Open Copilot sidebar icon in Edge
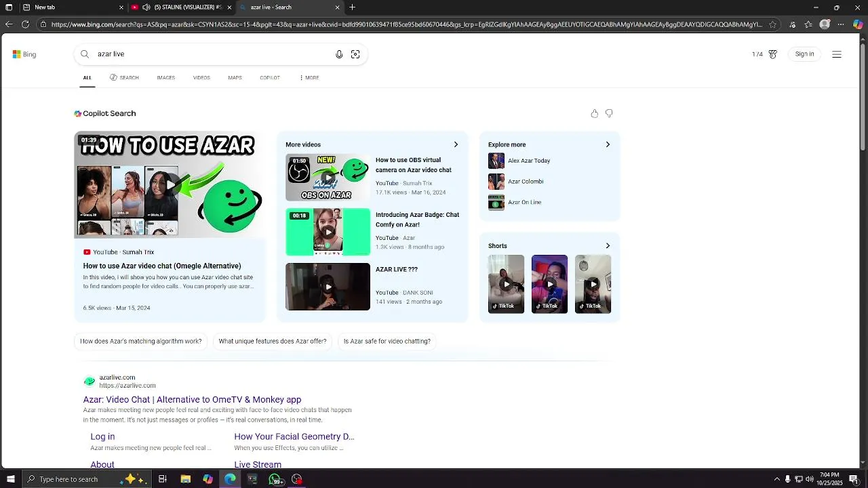The height and width of the screenshot is (488, 868). pyautogui.click(x=858, y=24)
